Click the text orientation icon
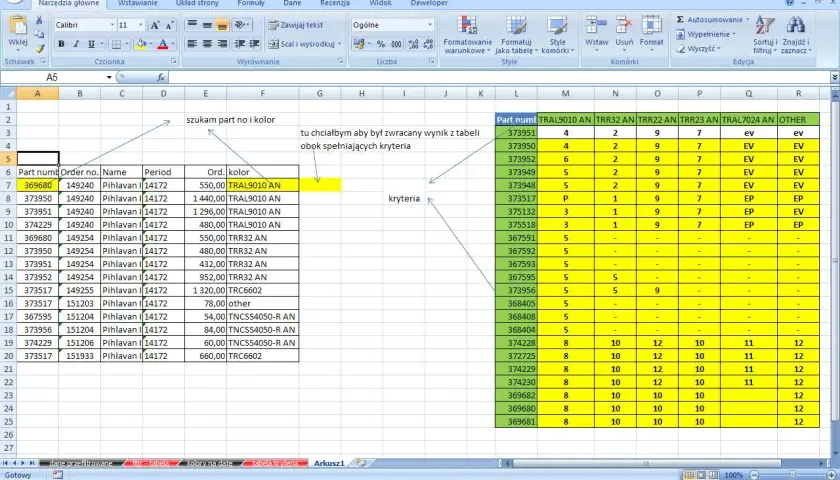 point(241,25)
